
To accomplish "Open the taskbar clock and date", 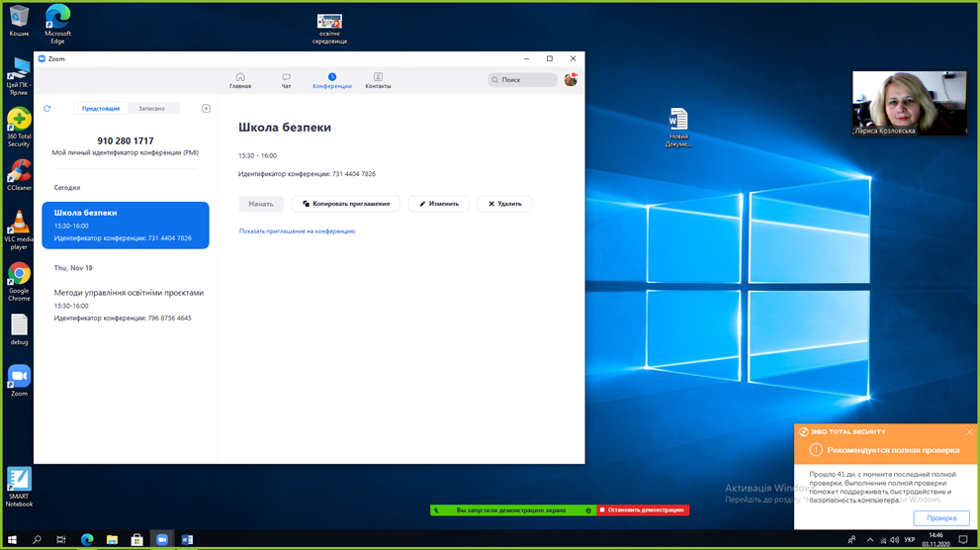I will coord(936,539).
